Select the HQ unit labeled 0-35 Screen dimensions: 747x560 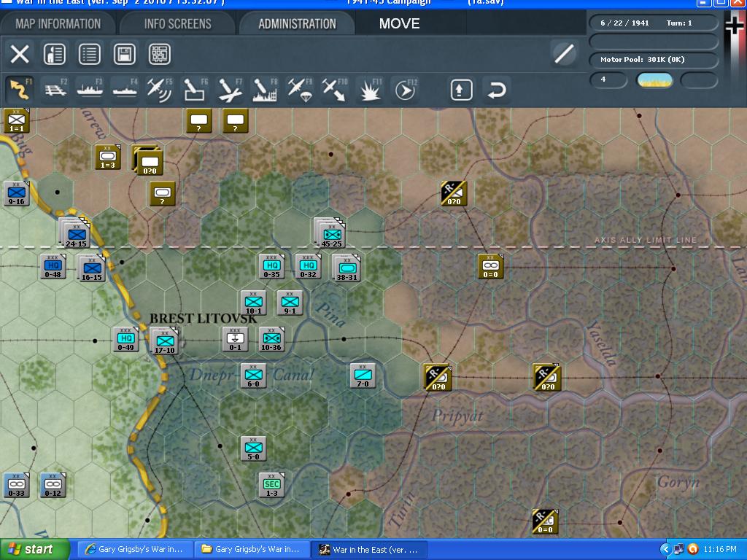click(272, 265)
